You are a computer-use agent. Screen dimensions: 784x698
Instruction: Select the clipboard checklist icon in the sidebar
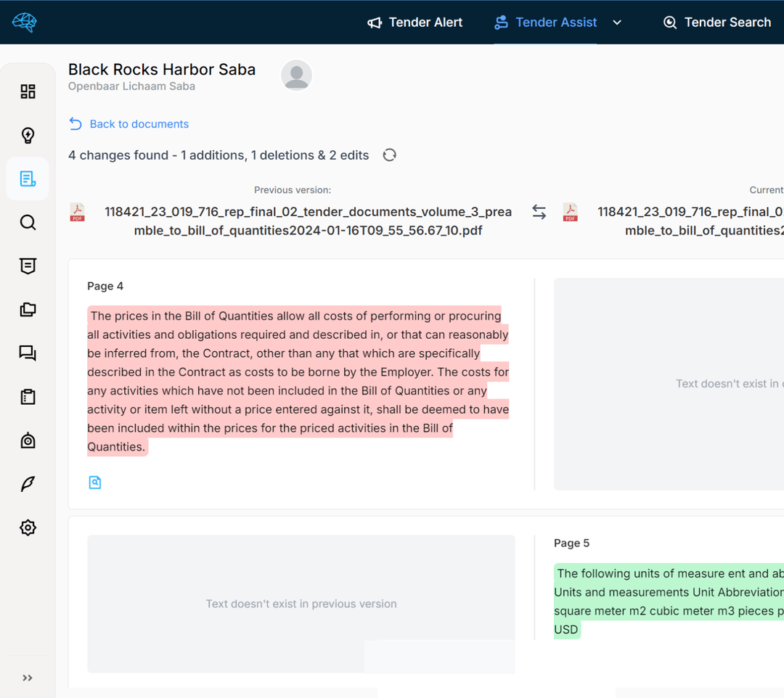(x=28, y=396)
